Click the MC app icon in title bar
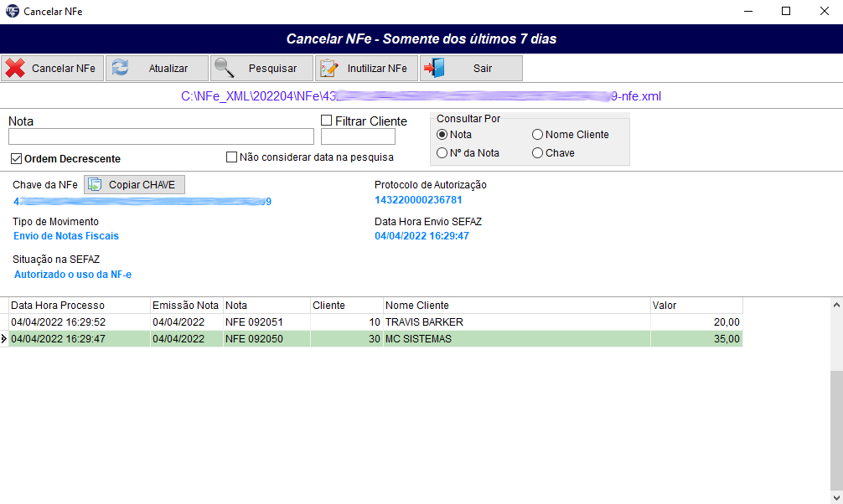This screenshot has width=843, height=504. click(x=12, y=12)
